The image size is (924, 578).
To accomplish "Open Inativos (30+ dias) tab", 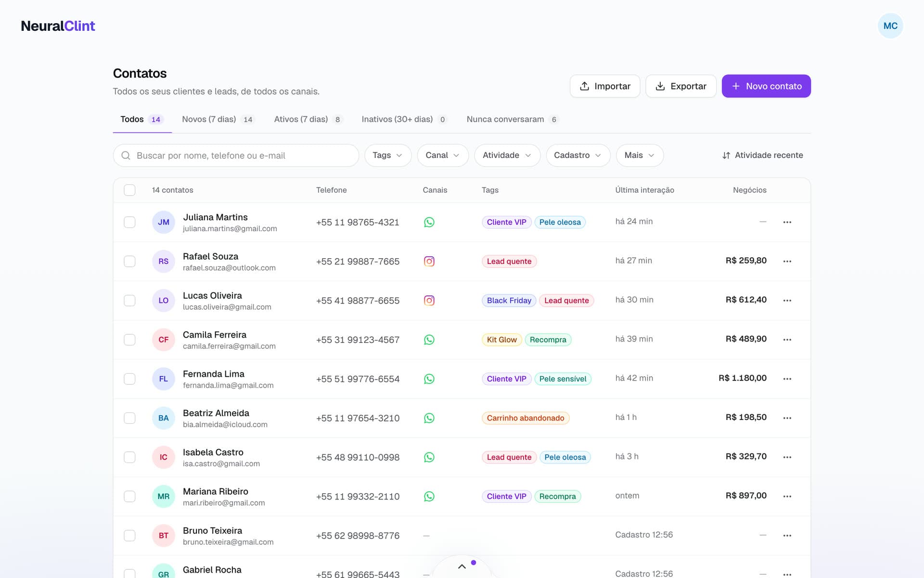I will 404,119.
